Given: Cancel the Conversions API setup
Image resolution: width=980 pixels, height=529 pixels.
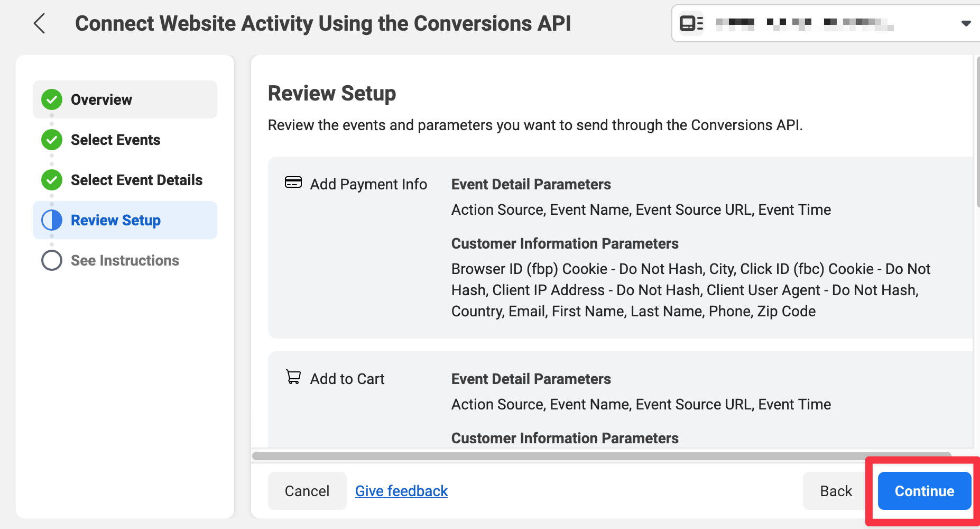Looking at the screenshot, I should (307, 491).
